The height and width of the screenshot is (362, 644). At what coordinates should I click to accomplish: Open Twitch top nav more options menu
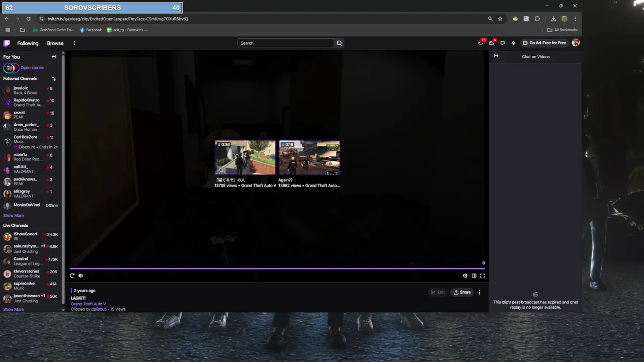click(x=74, y=43)
